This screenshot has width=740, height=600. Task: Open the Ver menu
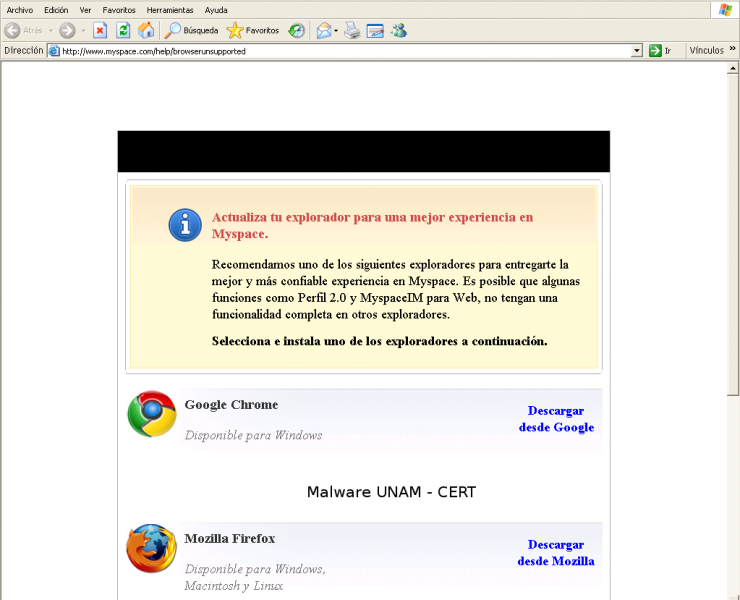(85, 10)
